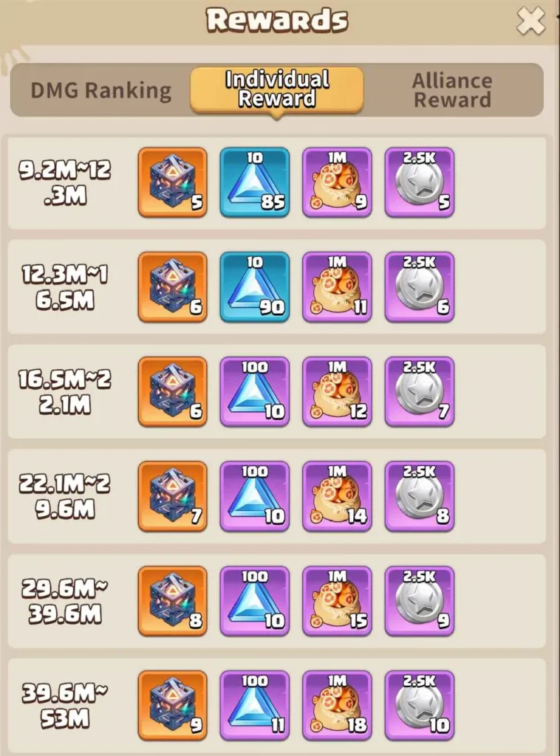Tap the silver star coin with quantity 5

point(419,182)
